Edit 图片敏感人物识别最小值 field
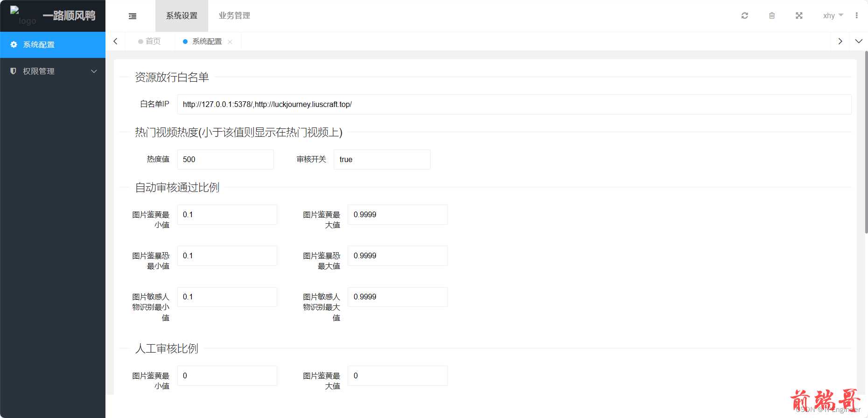This screenshot has width=868, height=418. [227, 297]
